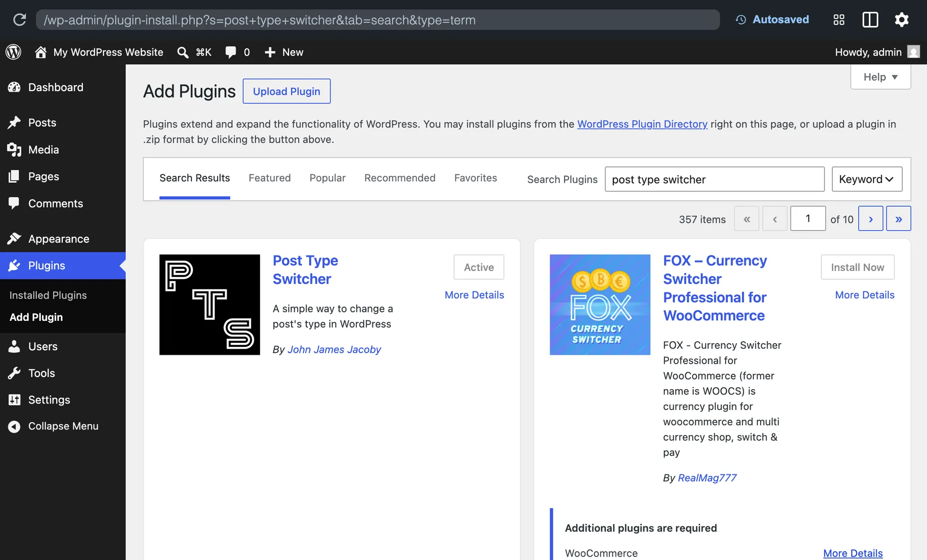Jump to the last results page
This screenshot has width=927, height=560.
pyautogui.click(x=898, y=219)
